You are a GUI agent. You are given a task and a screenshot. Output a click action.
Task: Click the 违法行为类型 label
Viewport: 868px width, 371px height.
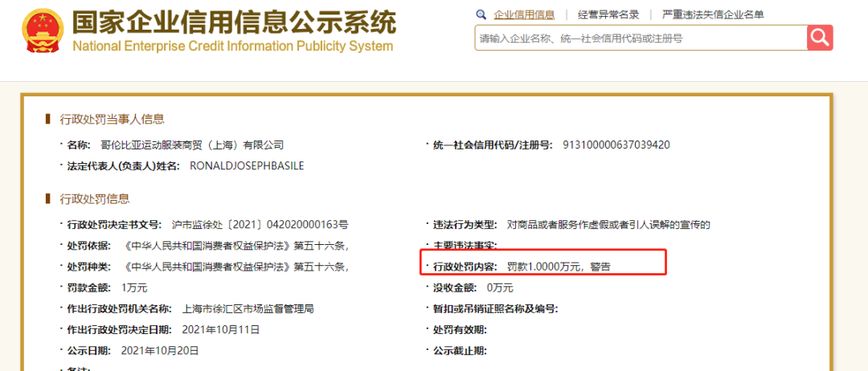(x=465, y=225)
